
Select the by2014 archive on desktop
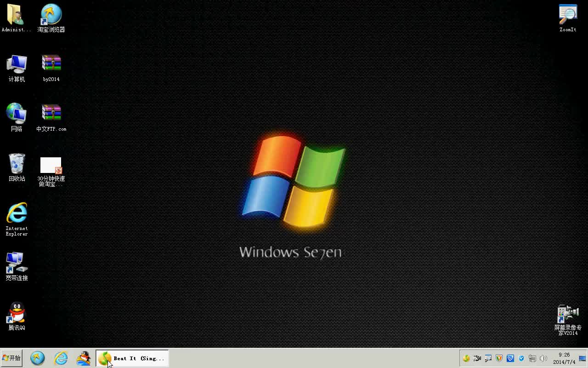point(51,68)
